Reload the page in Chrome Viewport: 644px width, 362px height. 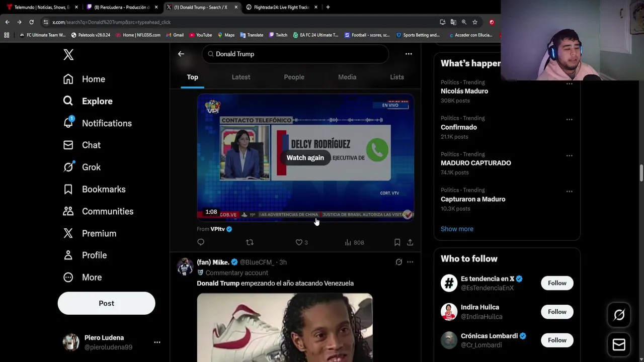coord(31,22)
